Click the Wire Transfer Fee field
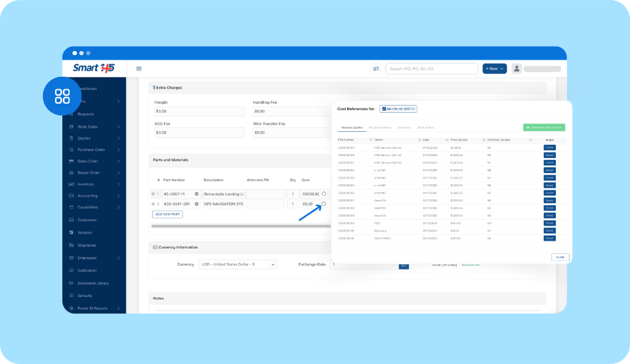This screenshot has height=364, width=630. (292, 132)
